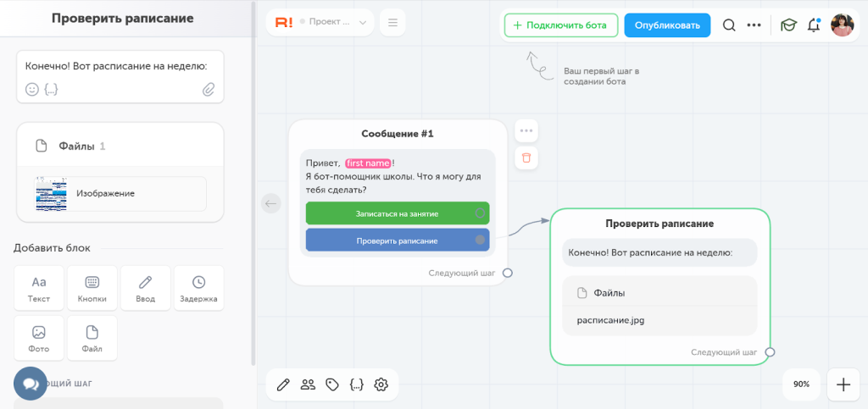Add a Фото block
Viewport: 868px width, 409px height.
pyautogui.click(x=39, y=338)
